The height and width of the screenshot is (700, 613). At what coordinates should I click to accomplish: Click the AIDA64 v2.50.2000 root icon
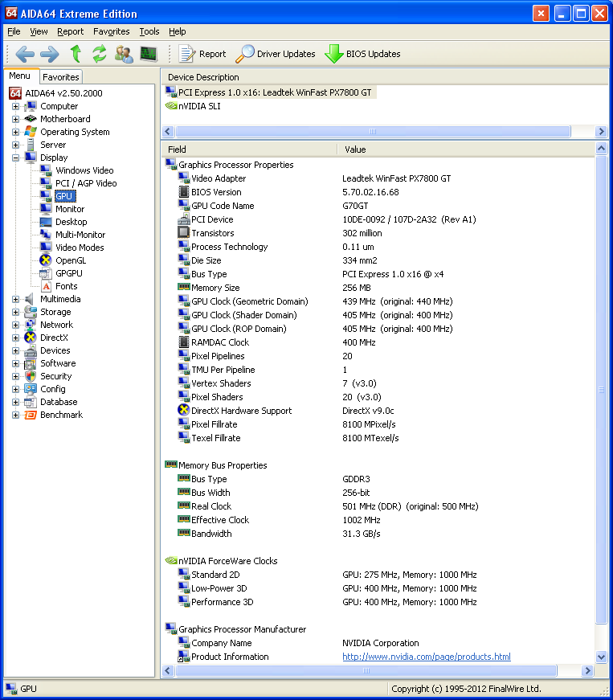pos(15,93)
